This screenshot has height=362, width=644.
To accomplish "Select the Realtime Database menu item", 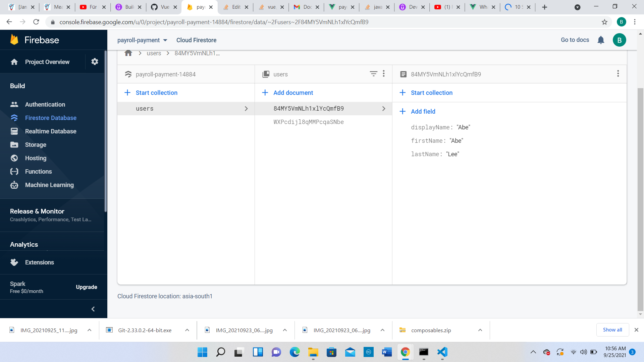I will [51, 131].
